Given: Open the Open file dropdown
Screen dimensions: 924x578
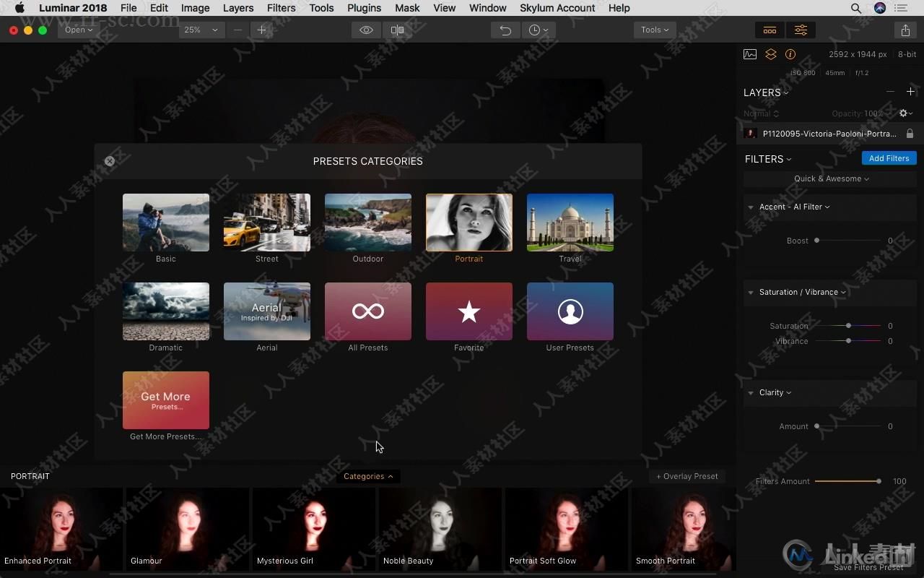Looking at the screenshot, I should [79, 30].
